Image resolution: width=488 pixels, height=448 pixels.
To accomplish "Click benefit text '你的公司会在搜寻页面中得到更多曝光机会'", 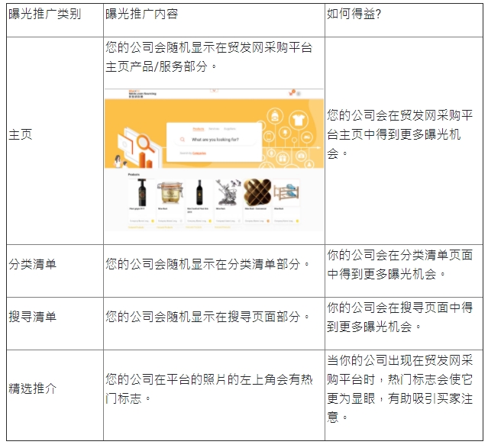I will pos(400,317).
